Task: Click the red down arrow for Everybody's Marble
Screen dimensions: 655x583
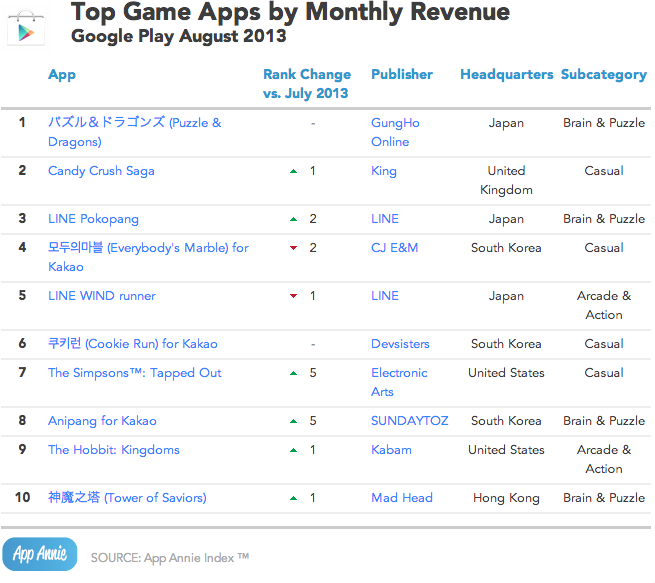Action: [x=294, y=248]
